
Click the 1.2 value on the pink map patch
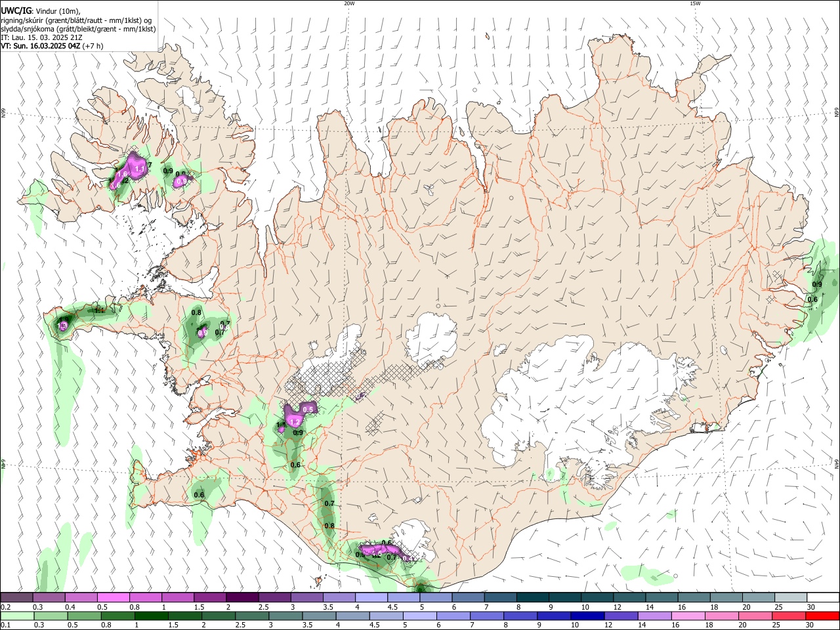point(295,422)
